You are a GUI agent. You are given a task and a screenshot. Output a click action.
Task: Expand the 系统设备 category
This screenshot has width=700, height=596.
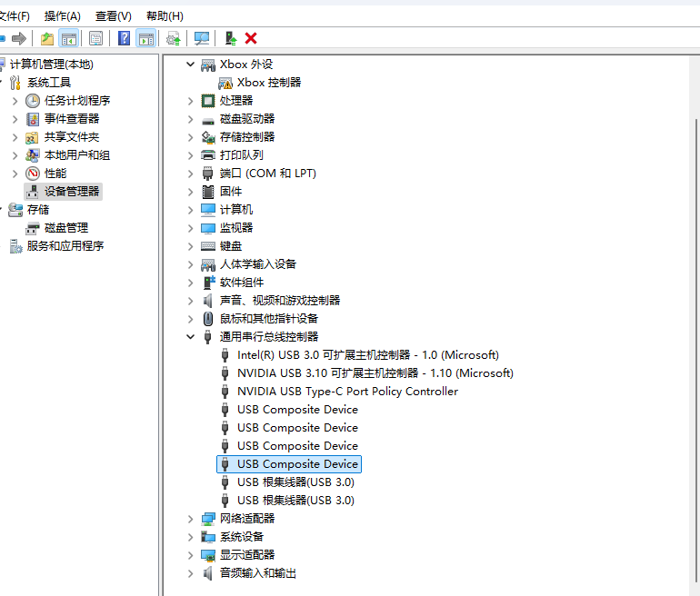pyautogui.click(x=191, y=538)
